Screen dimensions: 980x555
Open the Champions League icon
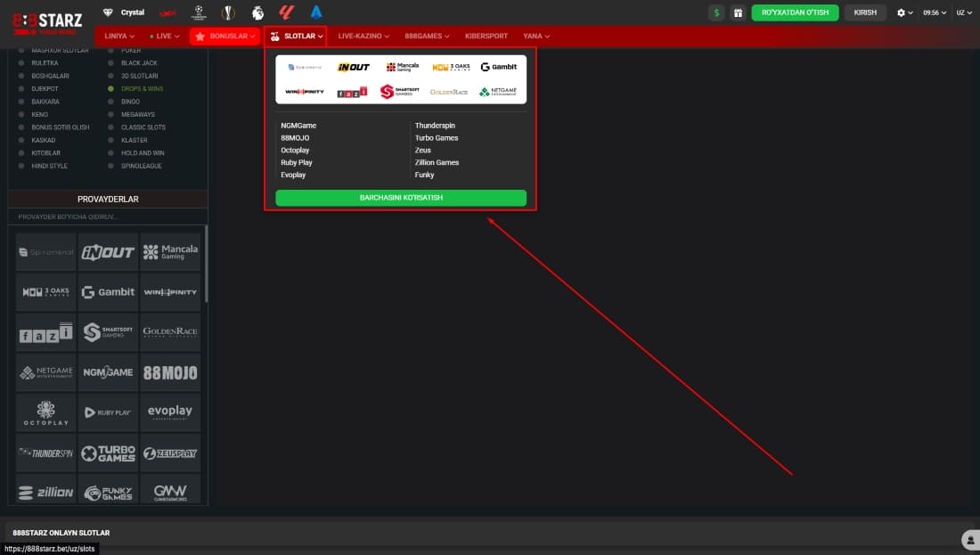(x=199, y=12)
